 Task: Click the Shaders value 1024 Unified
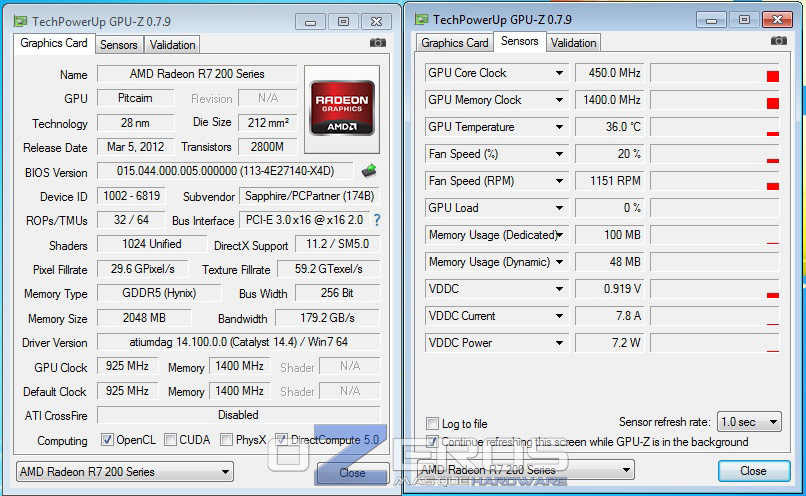pyautogui.click(x=152, y=244)
